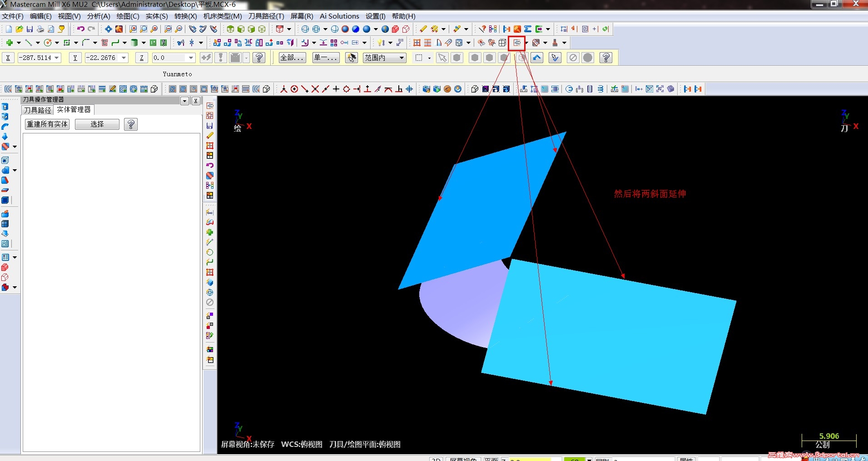Click the red circle center-point snap icon
This screenshot has width=868, height=461.
[x=294, y=89]
